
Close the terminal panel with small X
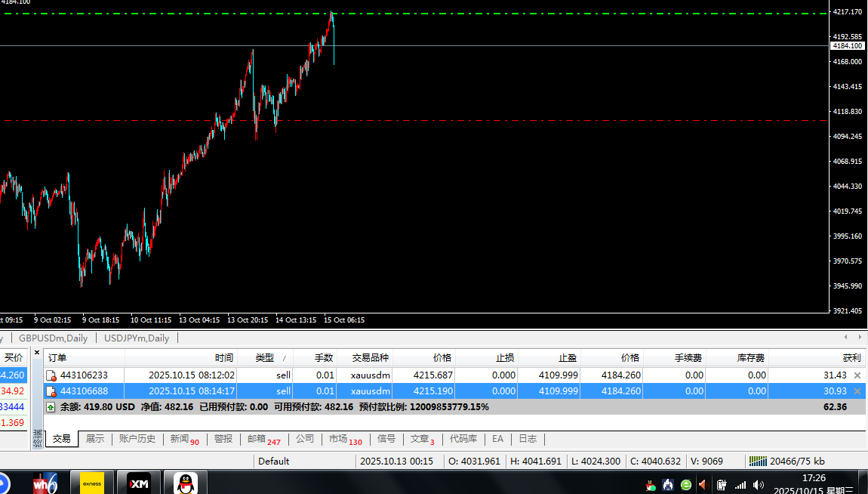click(x=37, y=353)
